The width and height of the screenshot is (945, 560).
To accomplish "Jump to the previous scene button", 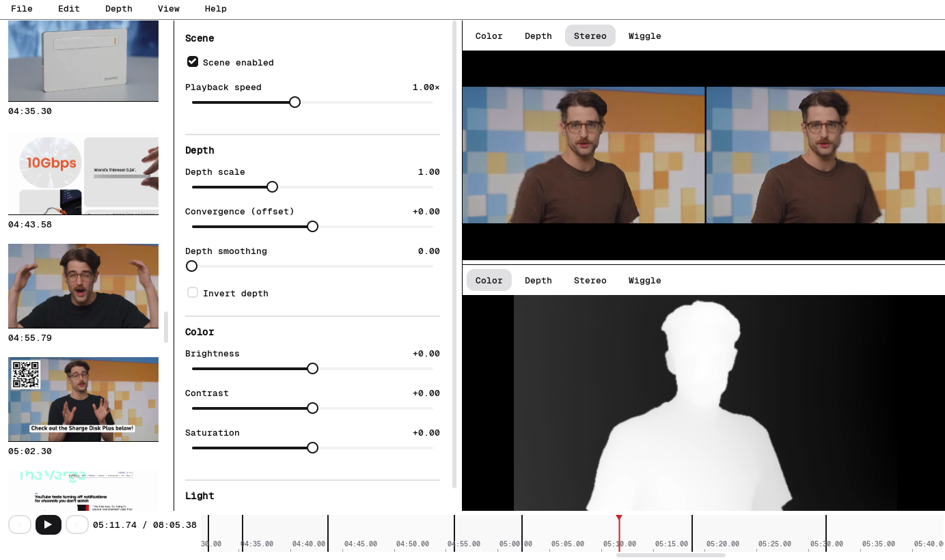I will point(20,524).
